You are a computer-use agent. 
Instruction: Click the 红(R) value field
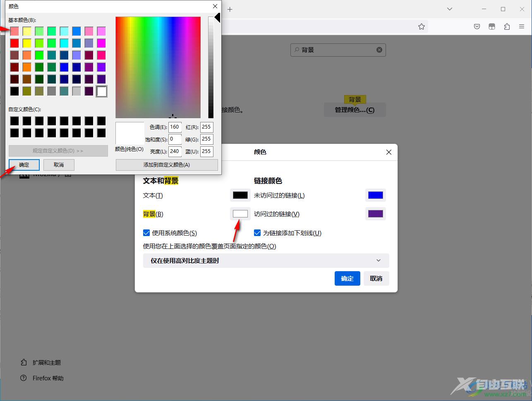[206, 127]
